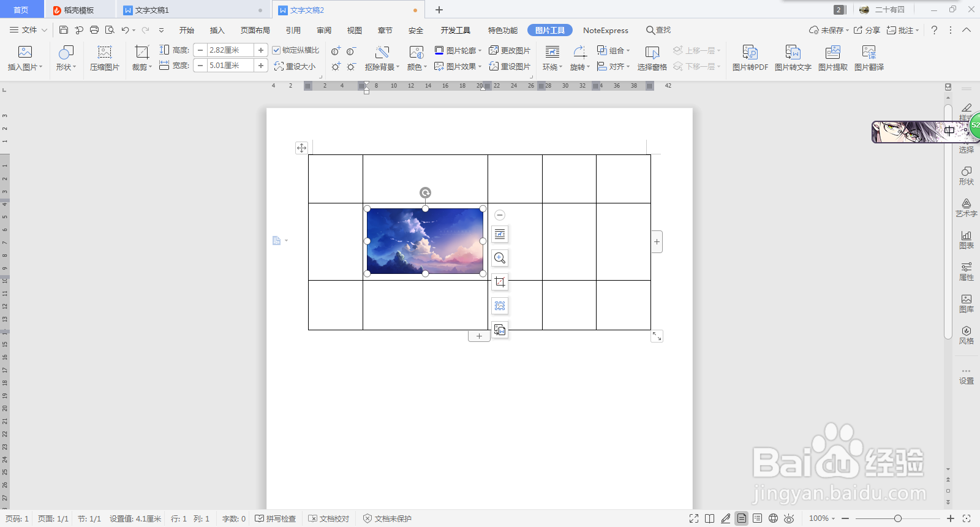Click decrease brightness icon in ribbon
Screen dimensions: 980x527
[x=351, y=66]
